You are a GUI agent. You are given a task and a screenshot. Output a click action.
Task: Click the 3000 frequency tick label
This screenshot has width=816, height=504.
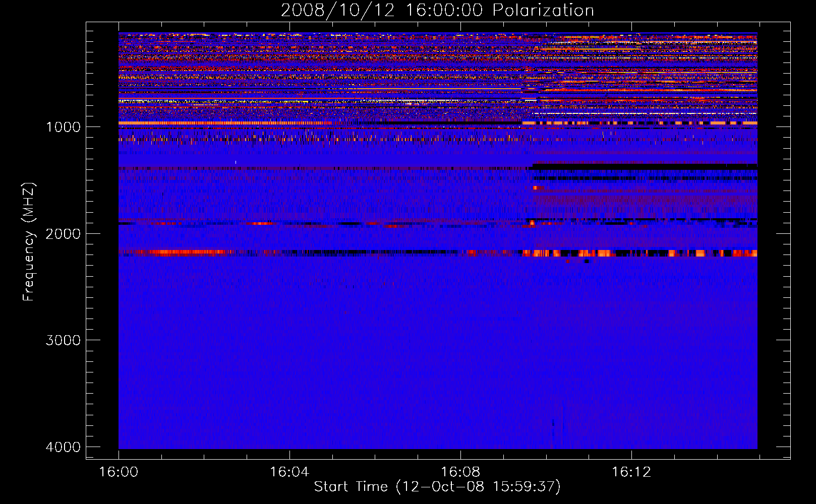[x=63, y=340]
